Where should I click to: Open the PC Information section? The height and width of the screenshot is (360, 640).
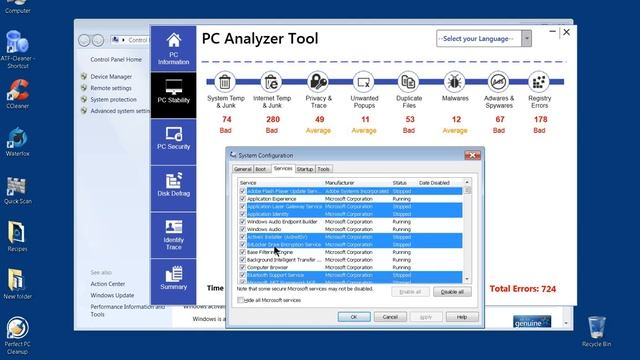click(173, 49)
